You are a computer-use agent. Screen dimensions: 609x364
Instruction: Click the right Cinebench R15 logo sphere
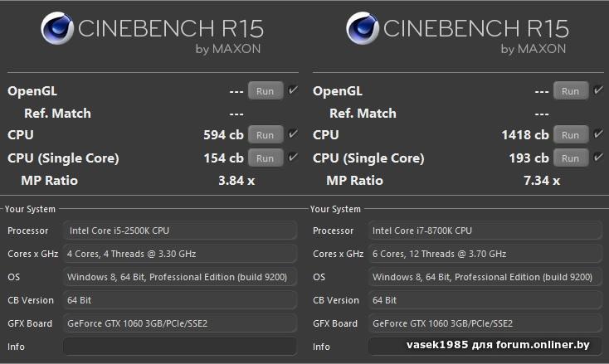pyautogui.click(x=363, y=28)
